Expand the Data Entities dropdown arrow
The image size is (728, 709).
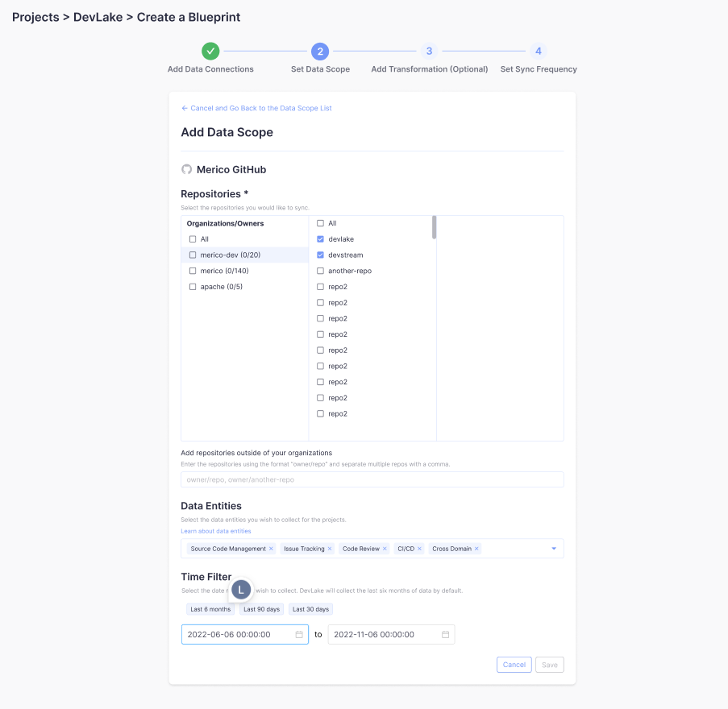pos(554,549)
